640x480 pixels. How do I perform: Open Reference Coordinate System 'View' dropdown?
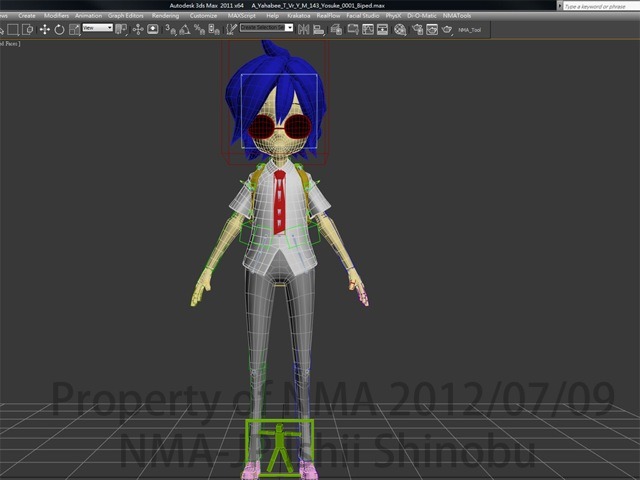pos(98,28)
